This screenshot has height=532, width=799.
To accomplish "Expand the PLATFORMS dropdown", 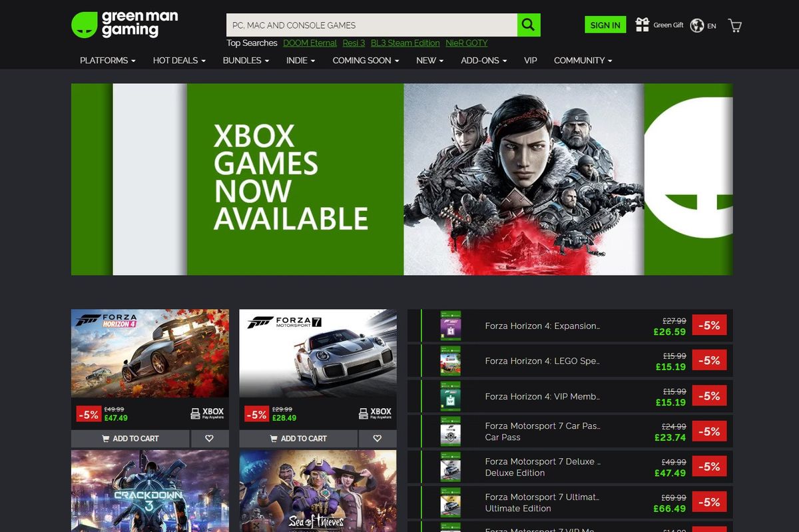I will click(x=107, y=61).
